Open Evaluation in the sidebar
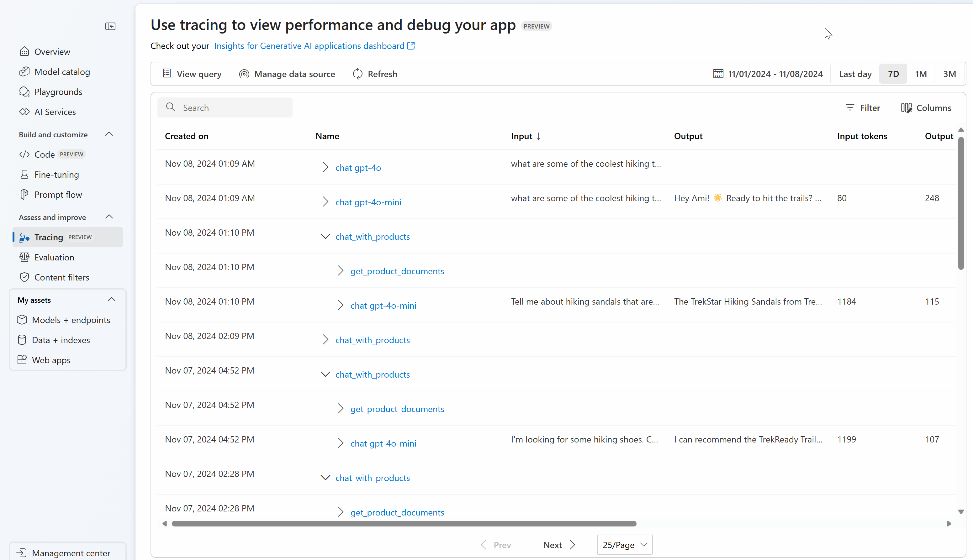This screenshot has height=560, width=973. pos(54,257)
